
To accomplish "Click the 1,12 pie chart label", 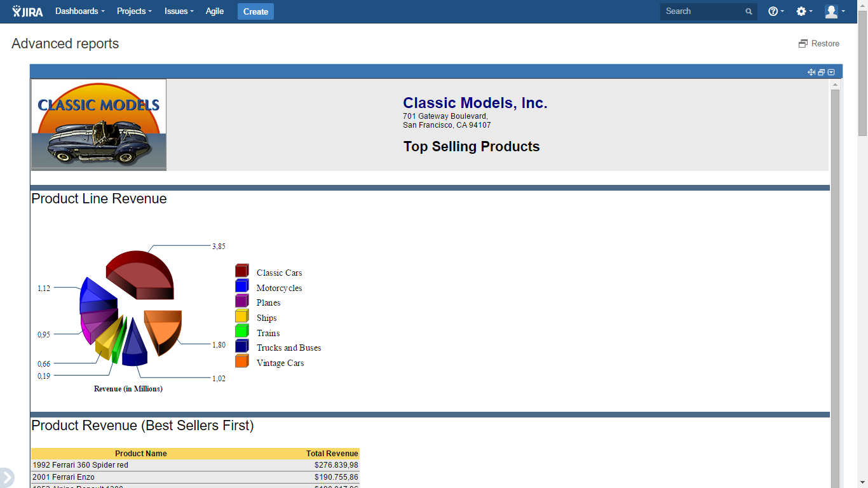I will coord(44,288).
